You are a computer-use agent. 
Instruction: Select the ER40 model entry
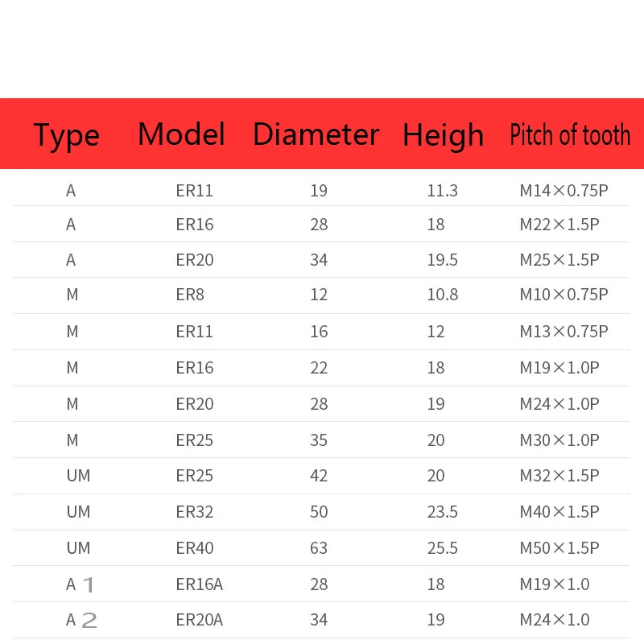pos(195,548)
